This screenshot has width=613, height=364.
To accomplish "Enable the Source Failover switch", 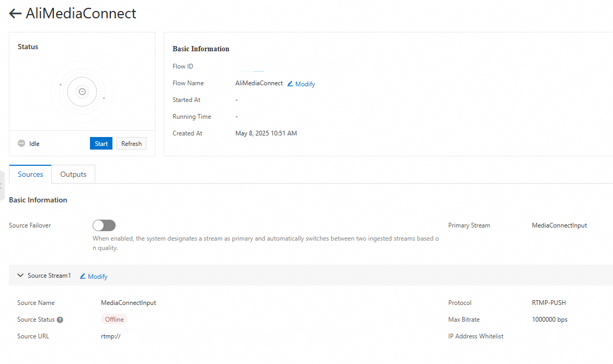I will click(104, 225).
